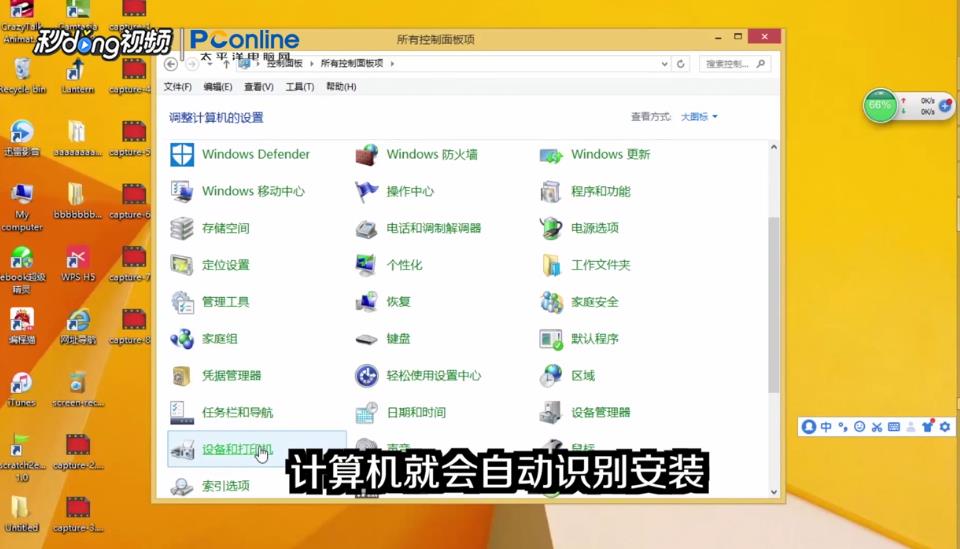This screenshot has height=549, width=960.
Task: Open 任务栏和导航 icon
Action: 182,412
